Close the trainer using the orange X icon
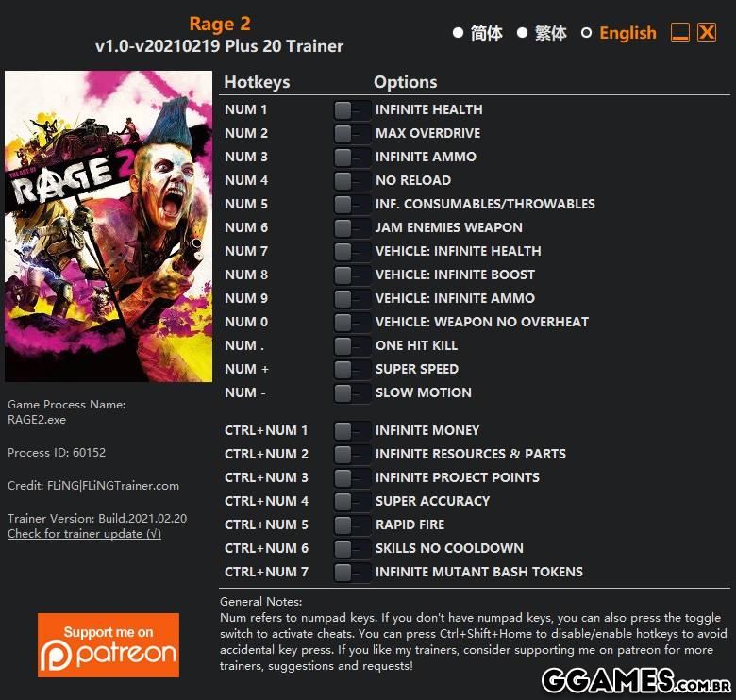This screenshot has width=736, height=700. [707, 32]
